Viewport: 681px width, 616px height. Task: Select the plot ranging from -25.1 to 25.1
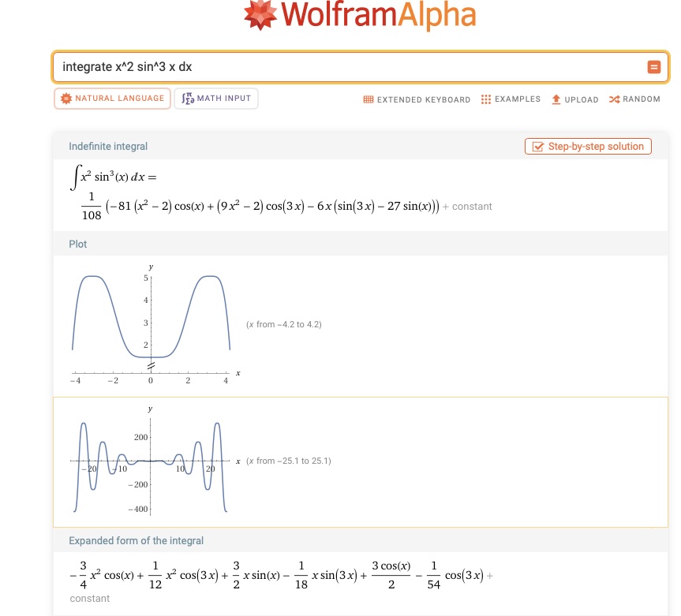[152, 461]
